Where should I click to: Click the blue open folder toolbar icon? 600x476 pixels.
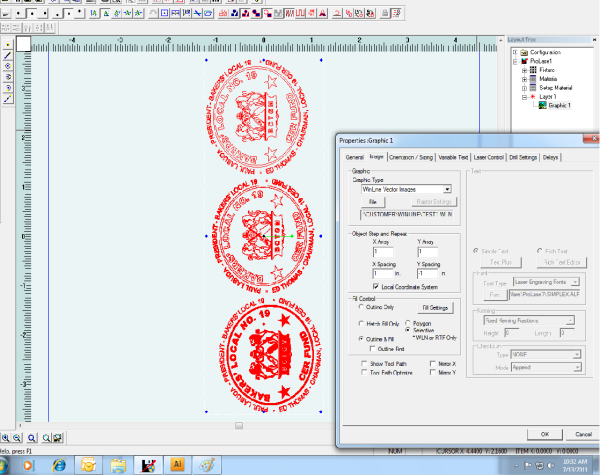(x=208, y=13)
